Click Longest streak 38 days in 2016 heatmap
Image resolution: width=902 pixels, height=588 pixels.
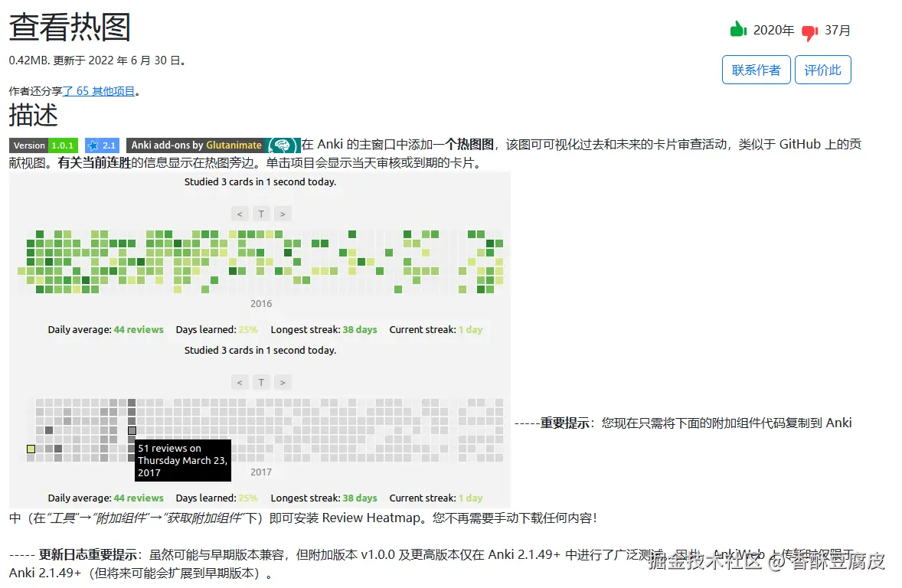point(324,330)
